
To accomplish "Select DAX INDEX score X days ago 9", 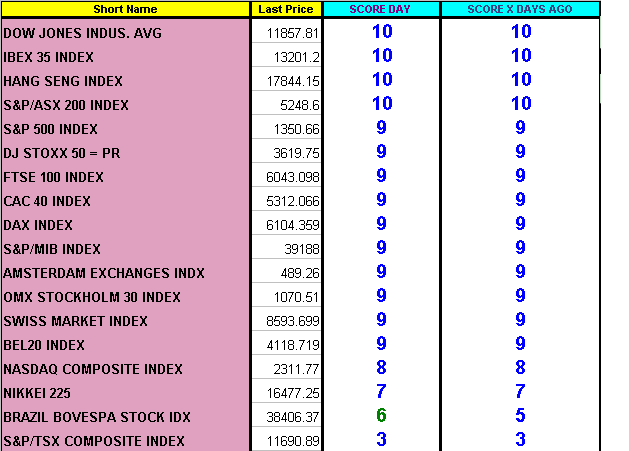I will (520, 223).
